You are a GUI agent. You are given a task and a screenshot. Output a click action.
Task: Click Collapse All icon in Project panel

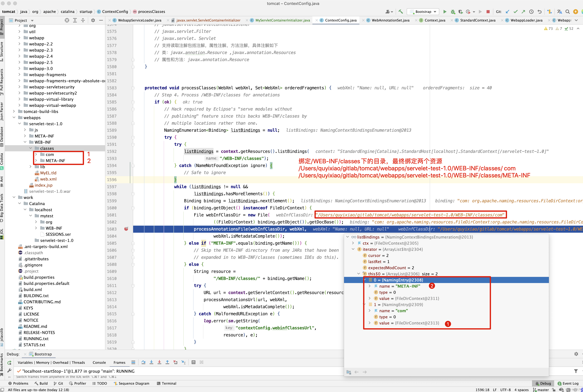click(83, 20)
